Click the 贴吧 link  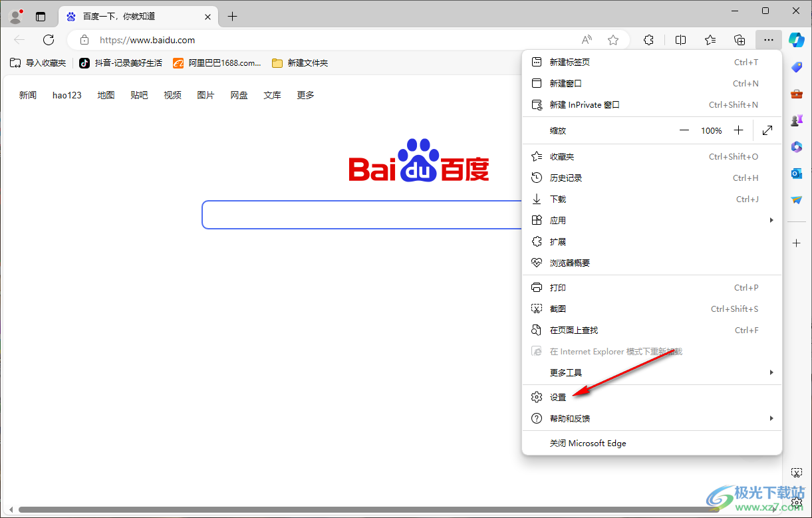click(x=139, y=95)
